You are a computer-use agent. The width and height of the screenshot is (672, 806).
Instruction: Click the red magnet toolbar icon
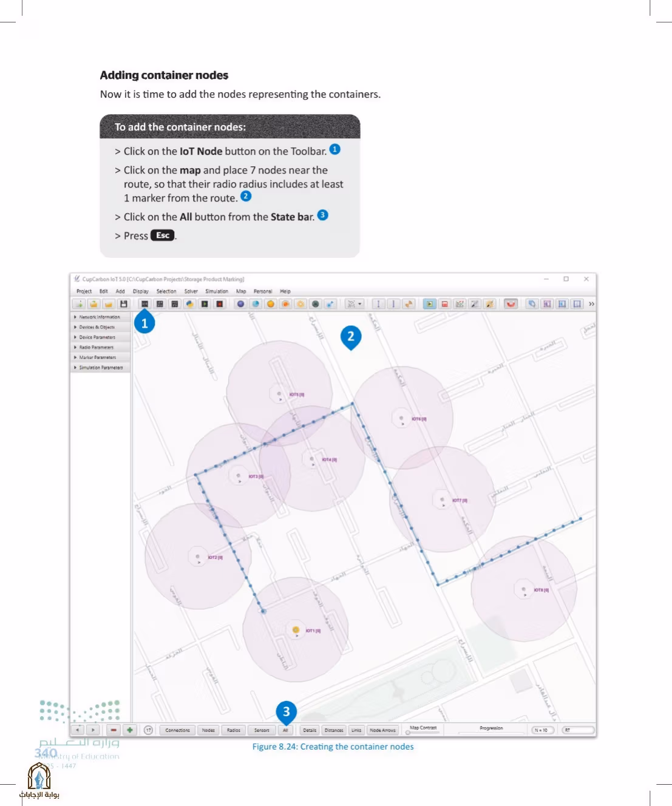pos(511,304)
